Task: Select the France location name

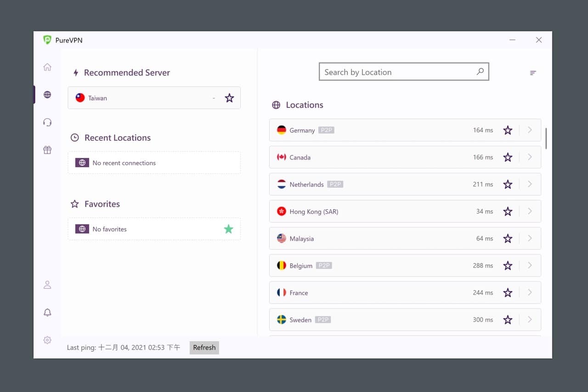Action: coord(299,293)
